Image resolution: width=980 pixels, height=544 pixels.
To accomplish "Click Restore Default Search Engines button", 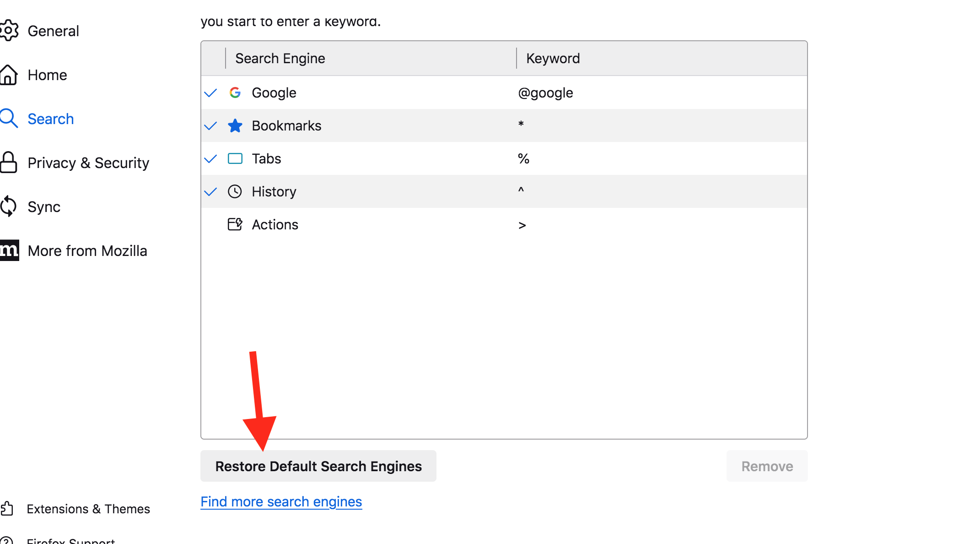I will pyautogui.click(x=318, y=466).
